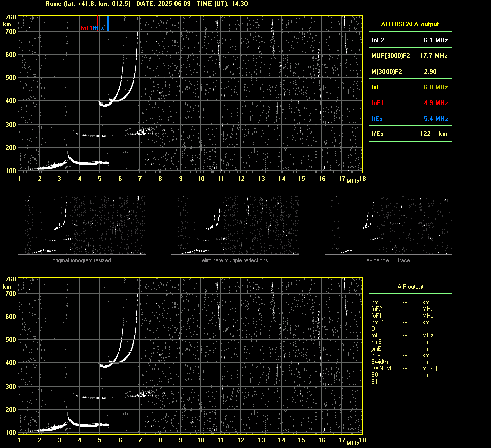Click the MHz axis unit under bottom ionogram
Screen dimensions: 491x448
[353, 443]
